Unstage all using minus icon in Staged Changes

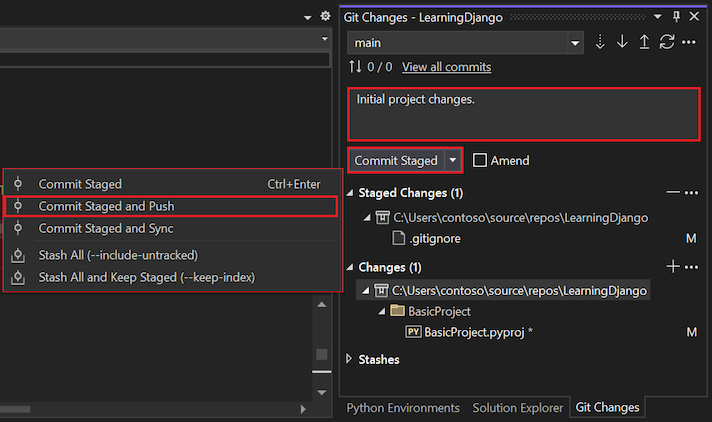(673, 192)
